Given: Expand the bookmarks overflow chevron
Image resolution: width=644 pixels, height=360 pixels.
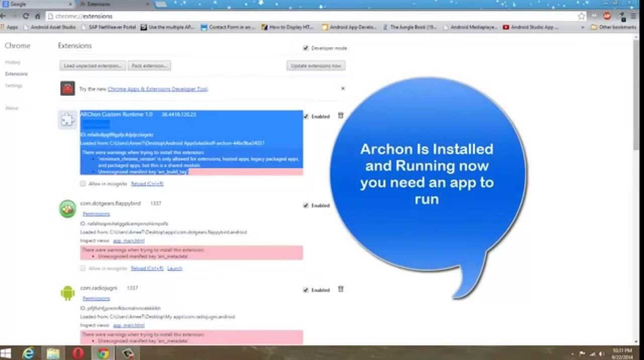Looking at the screenshot, I should (x=583, y=27).
